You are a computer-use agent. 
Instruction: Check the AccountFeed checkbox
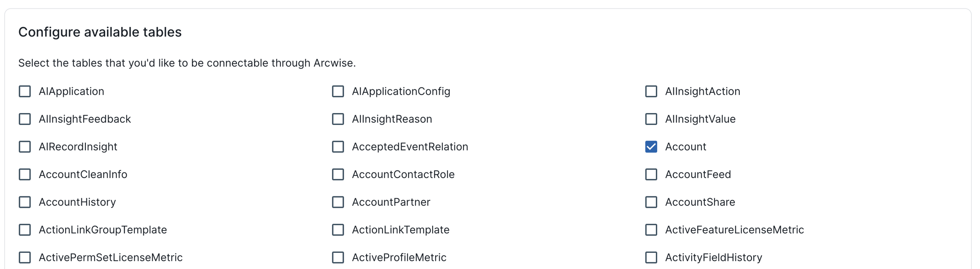coord(651,174)
